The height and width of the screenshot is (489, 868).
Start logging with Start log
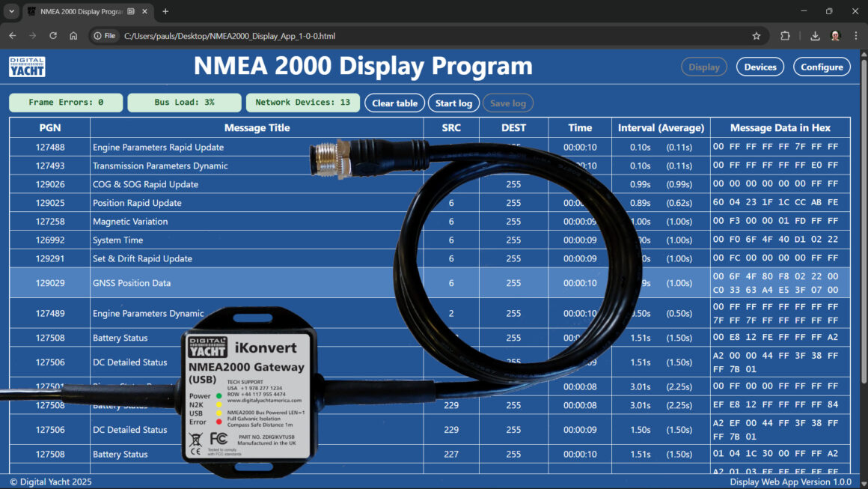453,103
